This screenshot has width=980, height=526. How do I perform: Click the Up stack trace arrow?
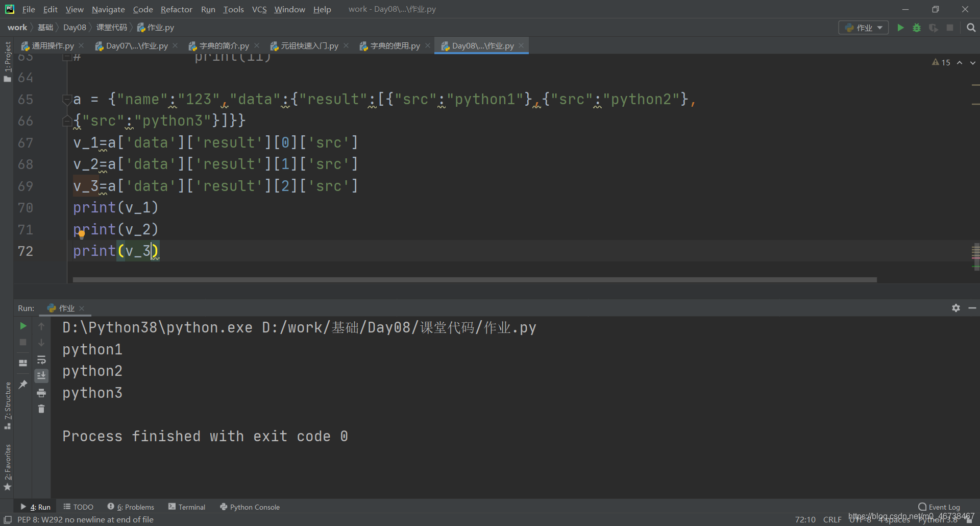41,326
